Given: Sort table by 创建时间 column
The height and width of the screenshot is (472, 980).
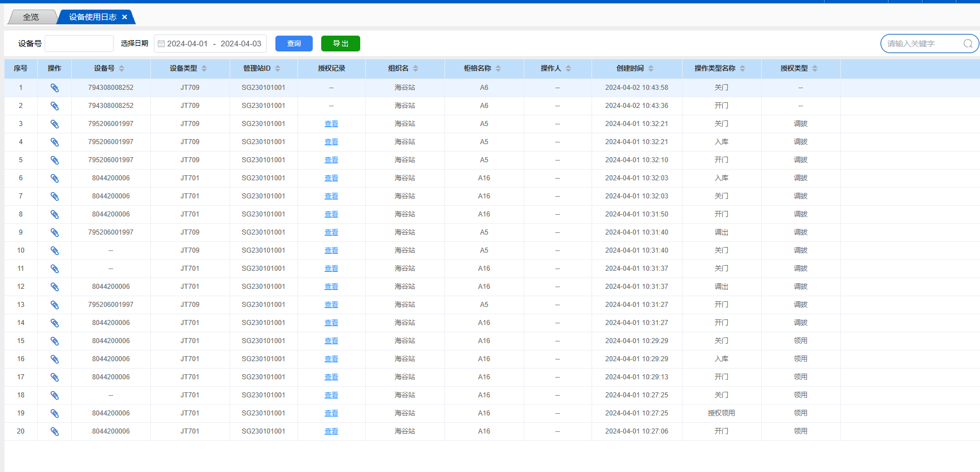Looking at the screenshot, I should (x=651, y=68).
